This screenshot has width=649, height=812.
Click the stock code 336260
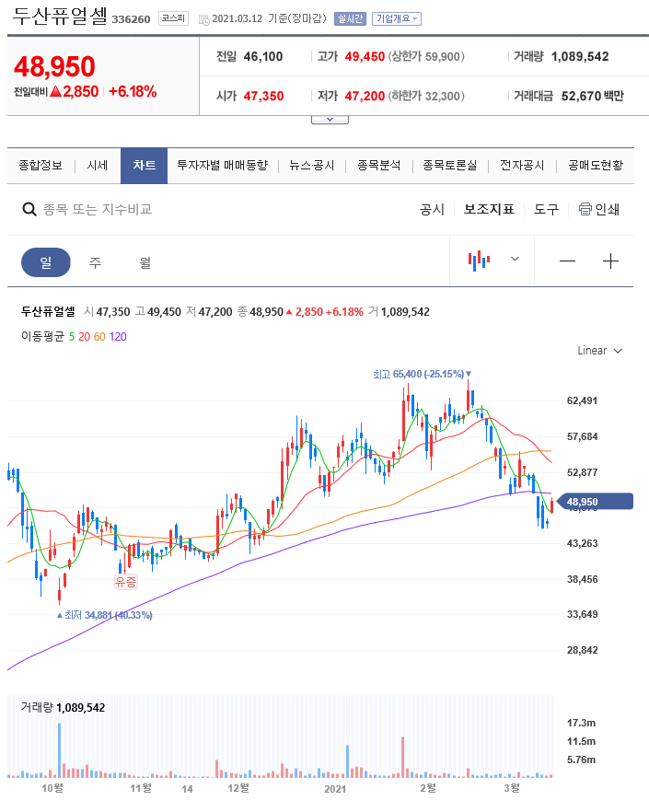click(x=131, y=19)
